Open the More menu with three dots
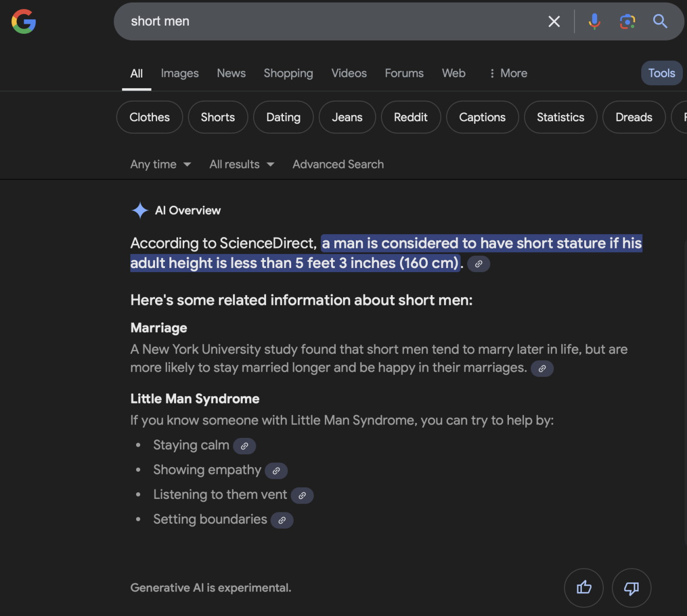Screen dimensions: 687x616 508,73
